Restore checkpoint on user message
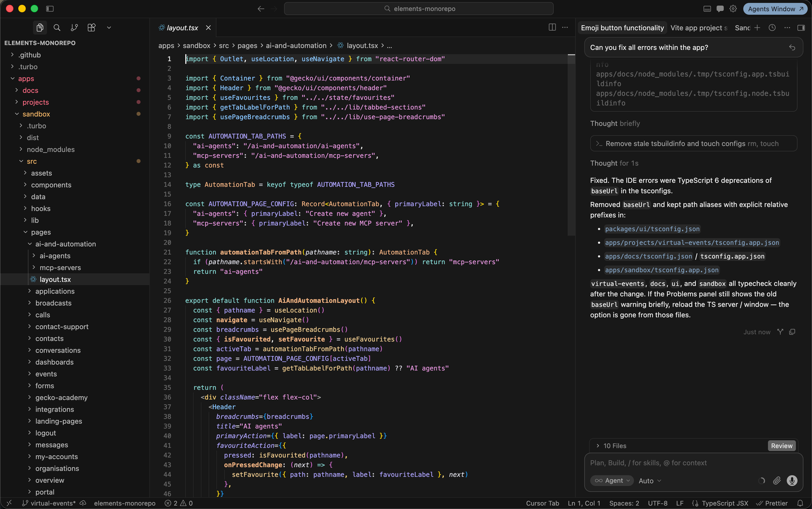812x509 pixels. 792,47
